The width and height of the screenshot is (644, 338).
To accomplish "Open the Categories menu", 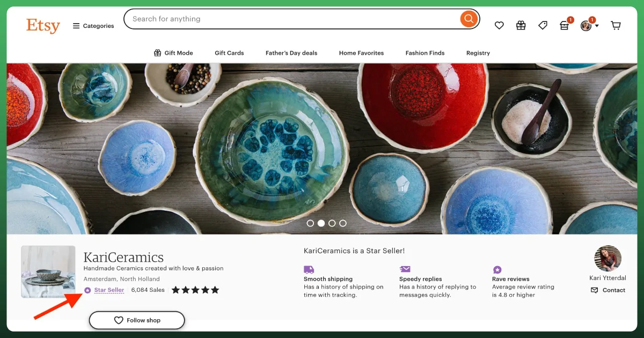I will tap(93, 26).
